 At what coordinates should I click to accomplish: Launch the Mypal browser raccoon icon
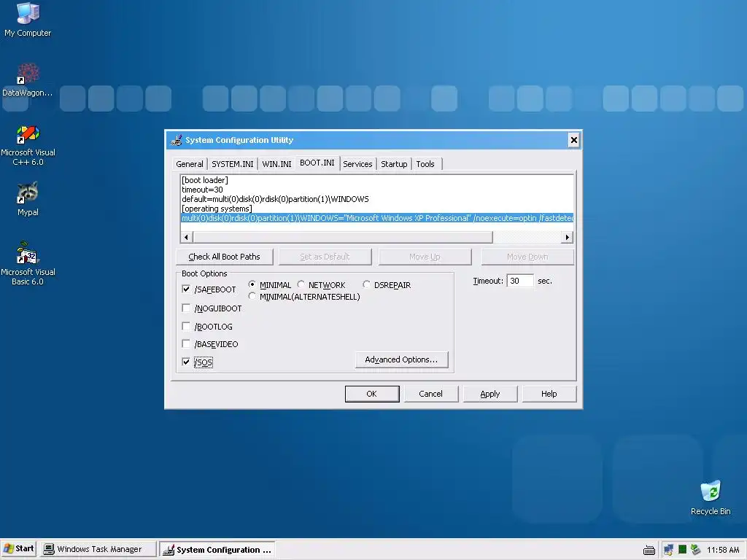(28, 198)
